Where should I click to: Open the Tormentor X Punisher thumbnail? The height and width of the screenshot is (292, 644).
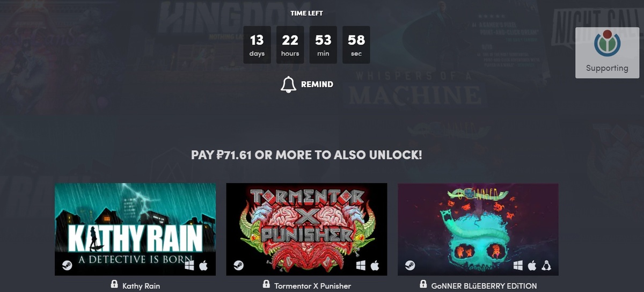point(306,229)
